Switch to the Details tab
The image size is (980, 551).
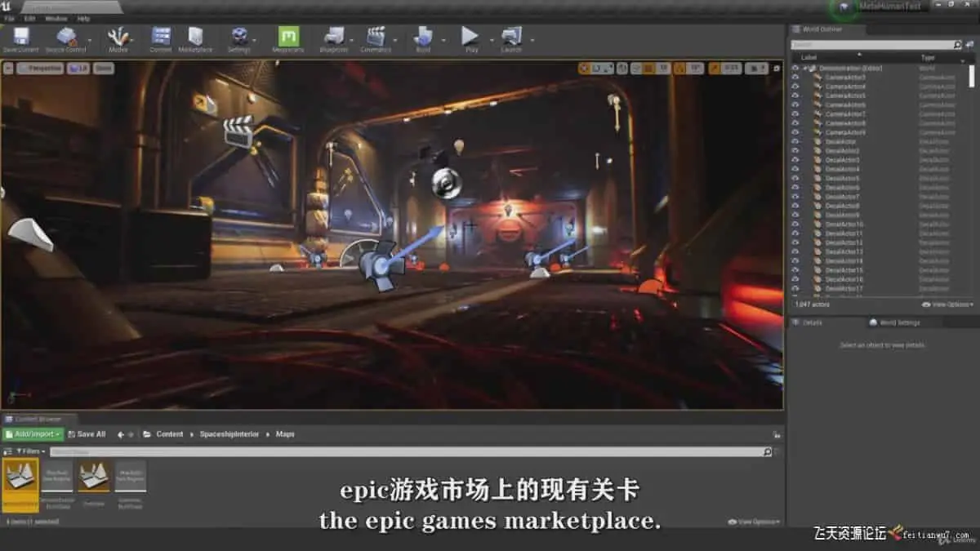(813, 322)
